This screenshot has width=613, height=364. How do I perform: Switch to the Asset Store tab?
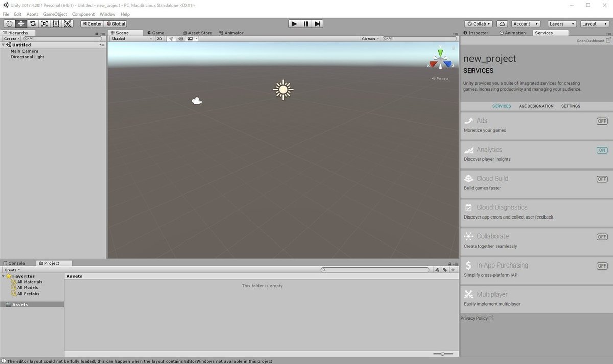pos(197,33)
